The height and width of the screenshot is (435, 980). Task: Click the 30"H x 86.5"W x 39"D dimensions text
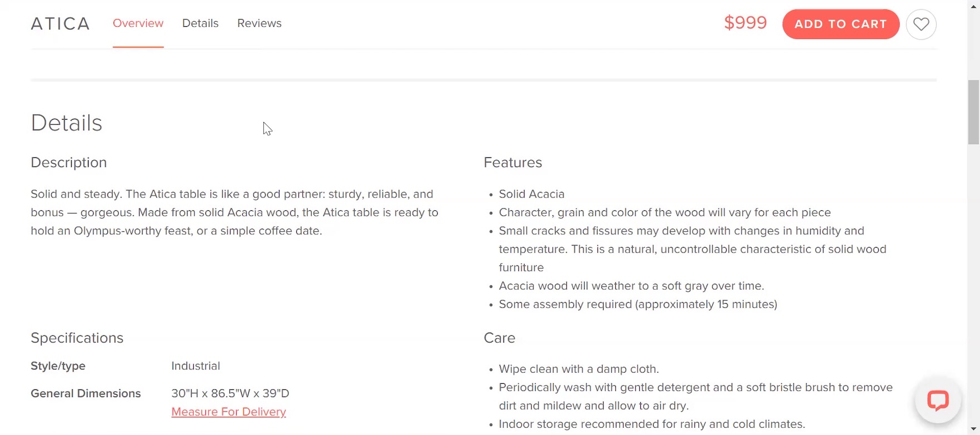pos(231,394)
